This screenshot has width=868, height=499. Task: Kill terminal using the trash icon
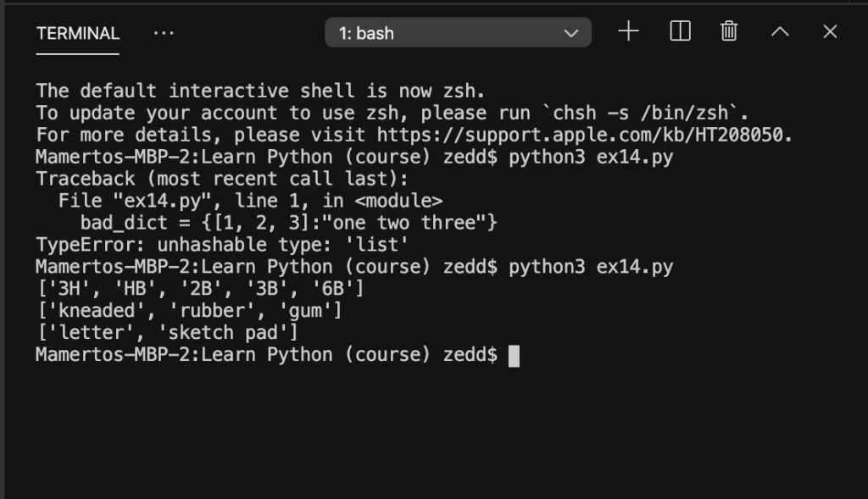tap(729, 31)
